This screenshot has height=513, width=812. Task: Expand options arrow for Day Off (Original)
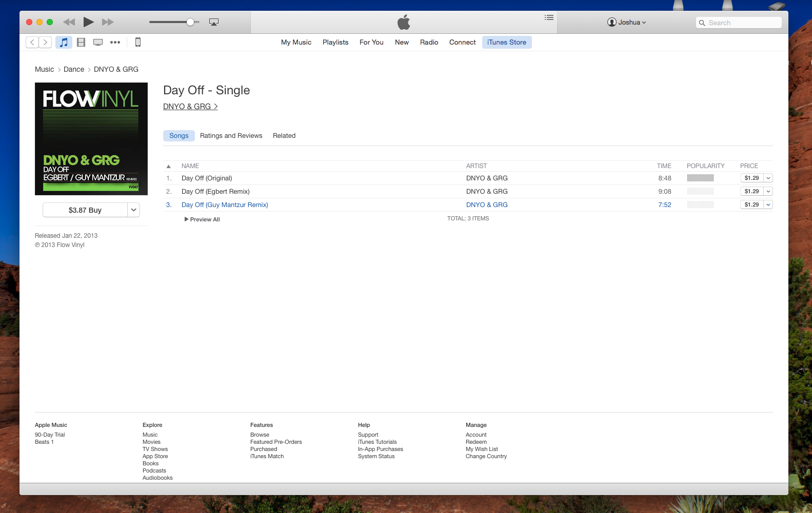(768, 178)
